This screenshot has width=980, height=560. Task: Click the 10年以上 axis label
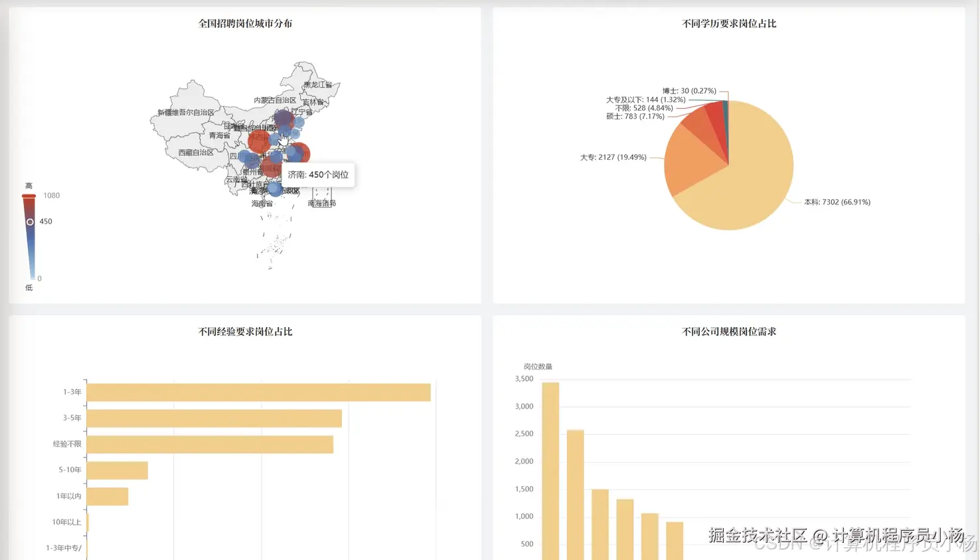point(66,522)
